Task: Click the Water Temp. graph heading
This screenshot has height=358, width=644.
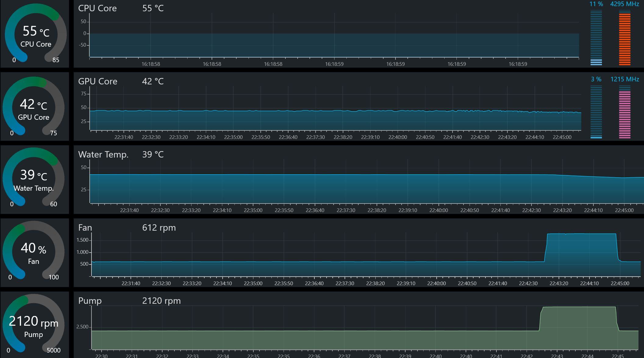Action: pos(103,154)
